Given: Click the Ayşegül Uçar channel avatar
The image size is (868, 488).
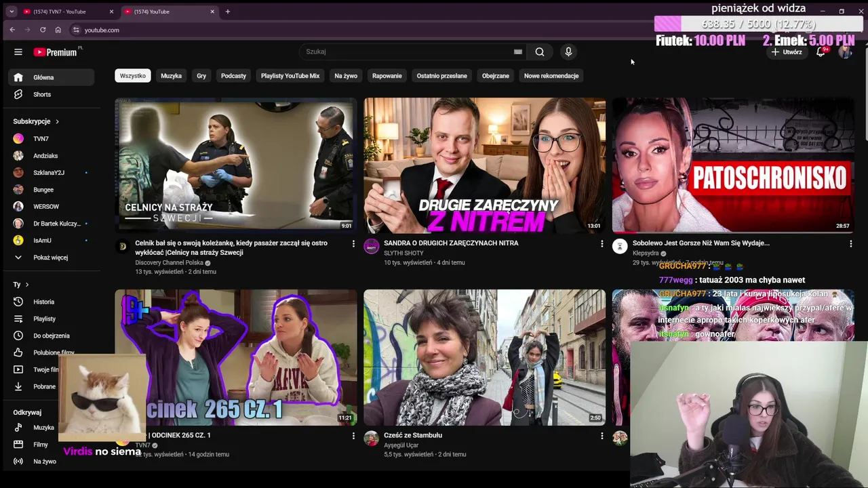Looking at the screenshot, I should coord(371,439).
